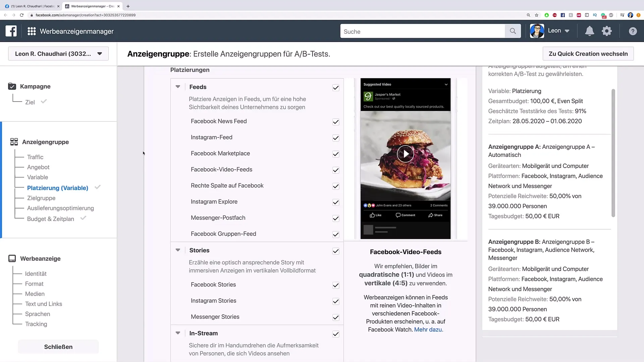Image resolution: width=644 pixels, height=362 pixels.
Task: Click the Facebook logo icon in browser
Action: coord(562,15)
